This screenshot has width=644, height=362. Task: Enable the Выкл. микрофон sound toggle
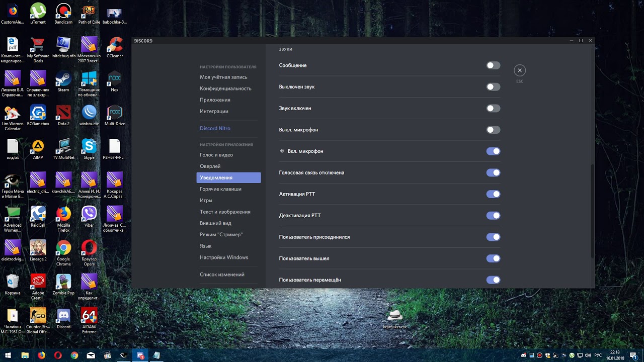click(x=493, y=130)
